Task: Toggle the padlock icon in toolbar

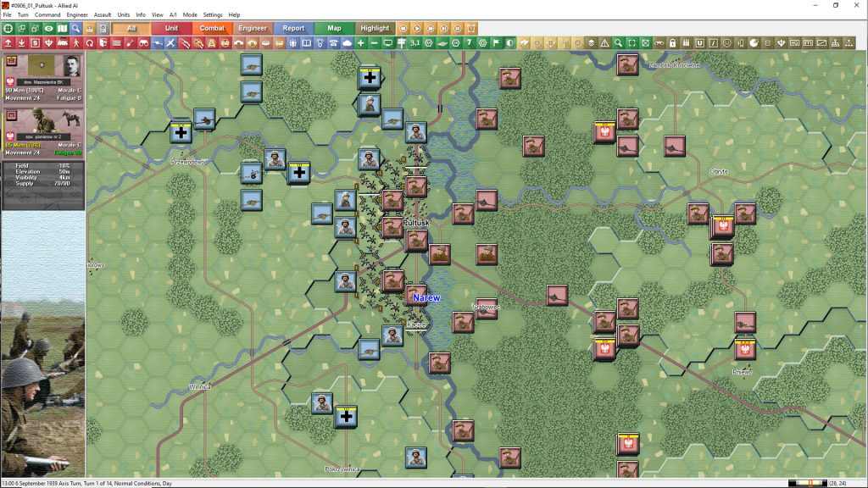Action: click(672, 42)
